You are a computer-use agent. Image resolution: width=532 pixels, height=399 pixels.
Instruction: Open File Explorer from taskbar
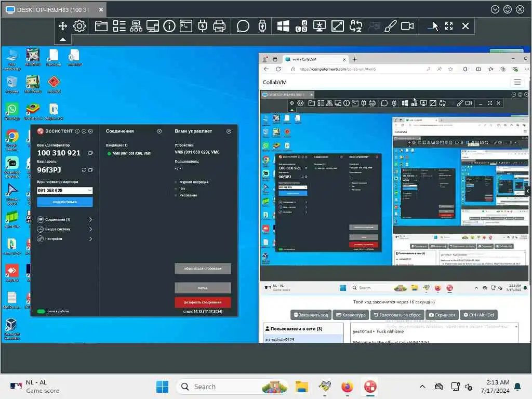[x=302, y=387]
